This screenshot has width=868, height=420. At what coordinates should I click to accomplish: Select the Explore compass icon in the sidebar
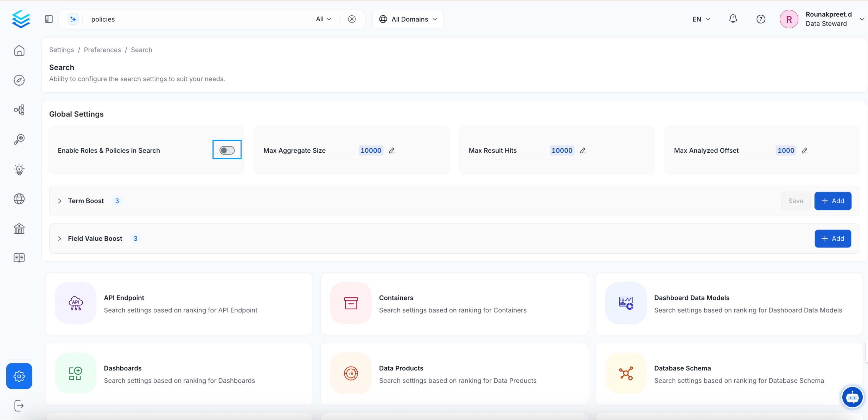point(19,80)
